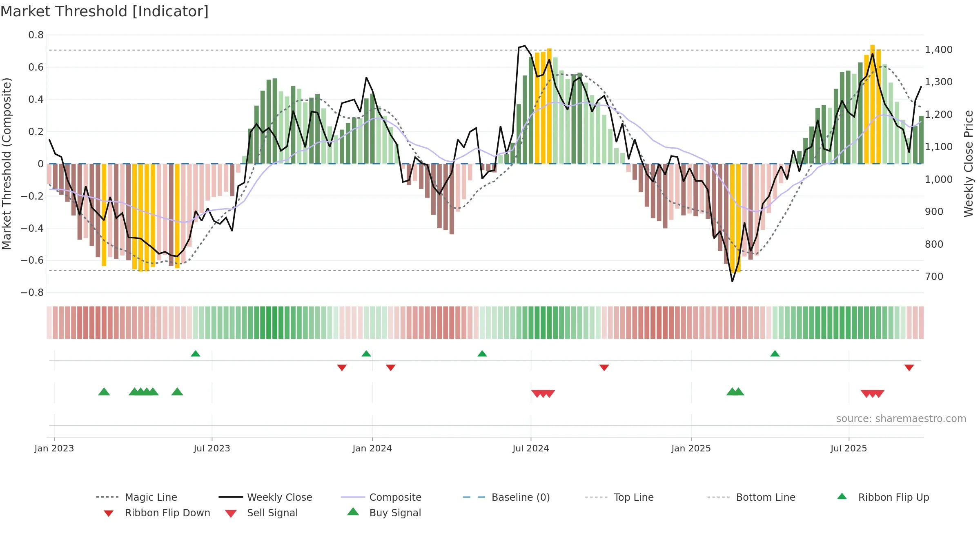Viewport: 980px width, 551px height.
Task: Click the Jul 2025 x-axis label
Action: (849, 449)
